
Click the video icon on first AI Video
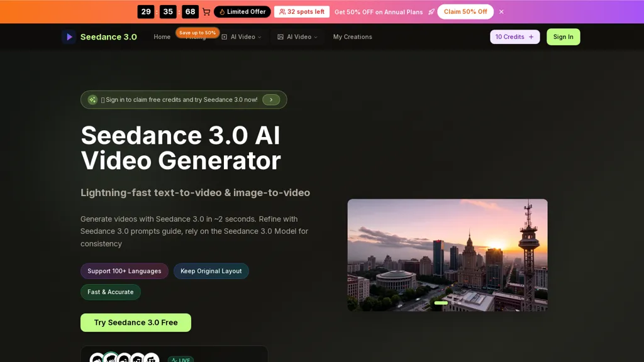click(x=225, y=37)
